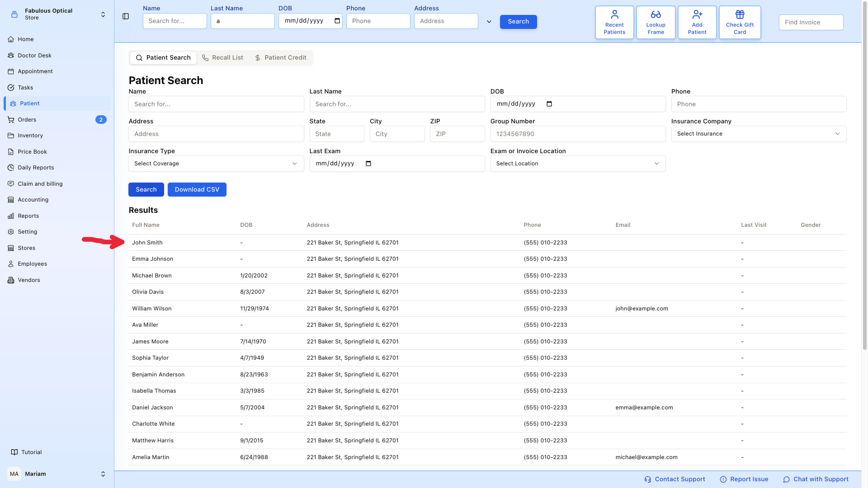Viewport: 868px width, 488px height.
Task: Open the Tasks section
Action: tap(57, 88)
